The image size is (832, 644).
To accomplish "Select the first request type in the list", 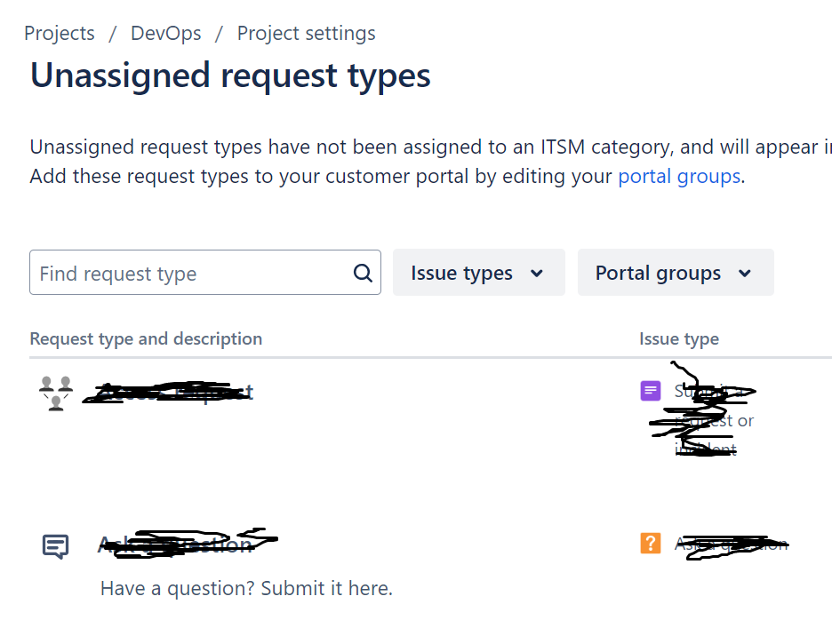I will pyautogui.click(x=169, y=391).
